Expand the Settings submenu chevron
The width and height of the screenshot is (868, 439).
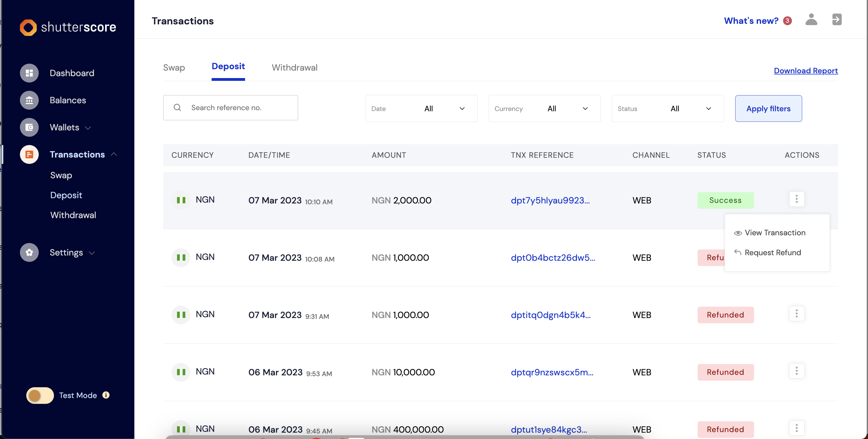tap(92, 253)
